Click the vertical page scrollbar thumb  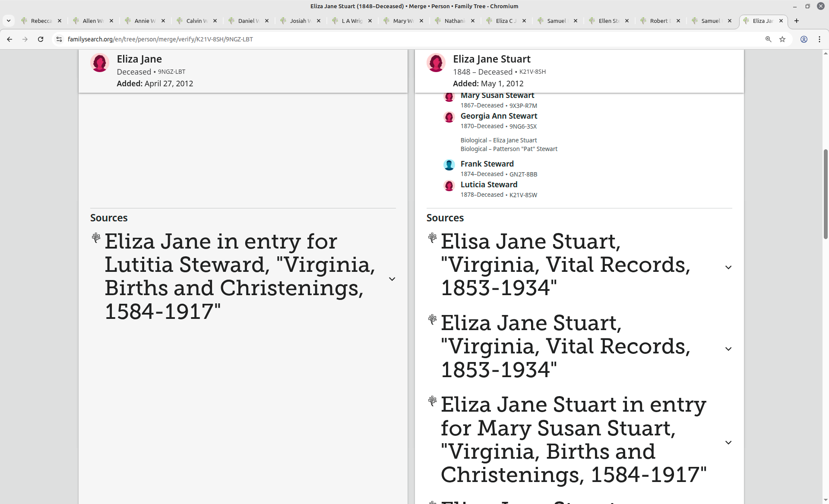pyautogui.click(x=826, y=193)
